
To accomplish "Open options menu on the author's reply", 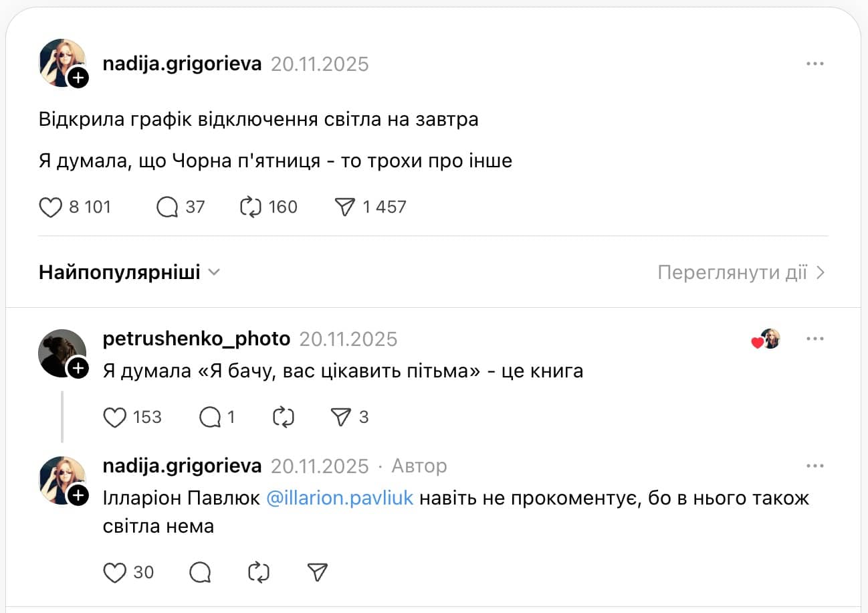I will (815, 465).
